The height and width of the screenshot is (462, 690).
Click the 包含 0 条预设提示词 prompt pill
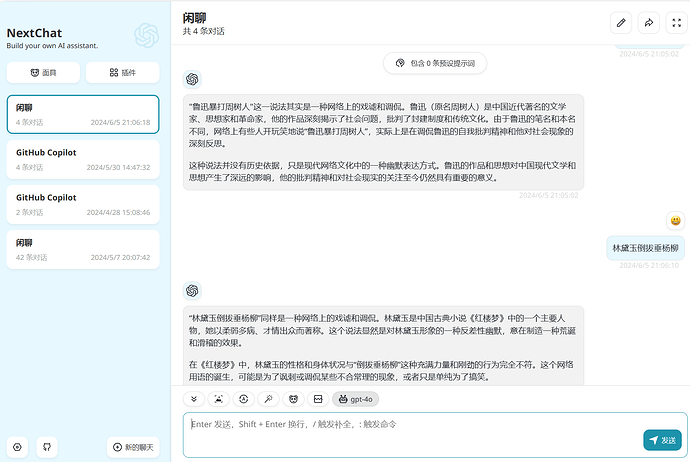point(435,63)
